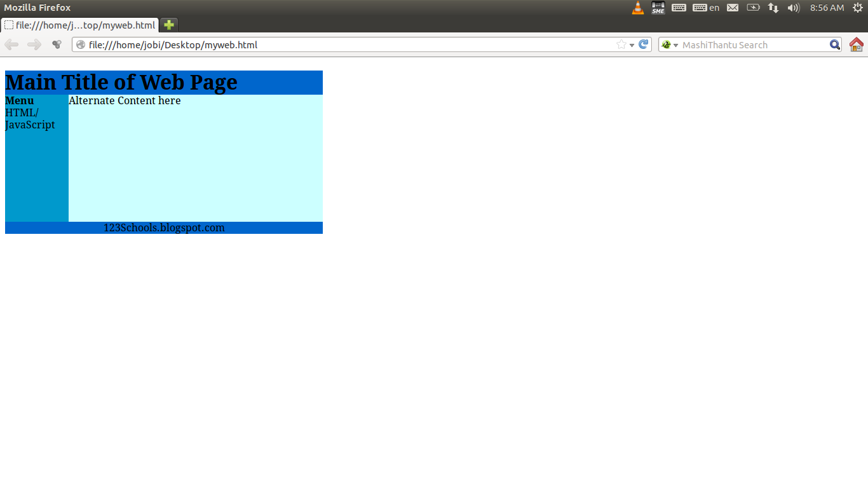Open a new tab with plus button
This screenshot has height=488, width=868.
168,25
